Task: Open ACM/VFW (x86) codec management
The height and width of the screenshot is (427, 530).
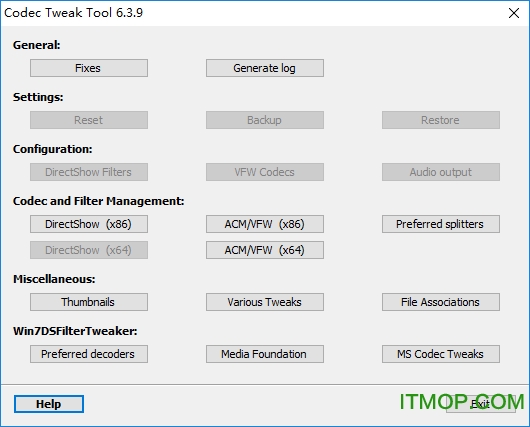Action: coord(265,224)
